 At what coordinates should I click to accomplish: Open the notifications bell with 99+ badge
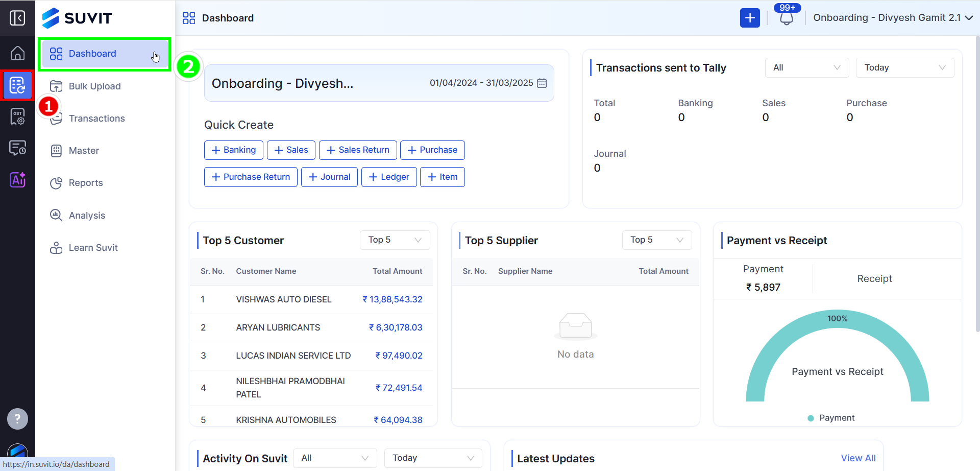tap(787, 18)
